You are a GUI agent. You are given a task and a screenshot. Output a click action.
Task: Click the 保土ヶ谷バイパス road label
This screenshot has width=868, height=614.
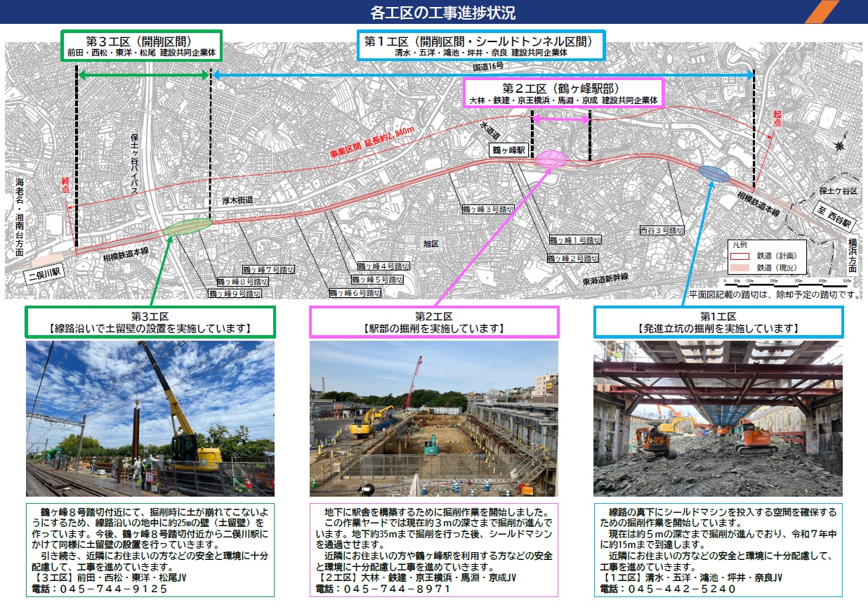[x=136, y=164]
